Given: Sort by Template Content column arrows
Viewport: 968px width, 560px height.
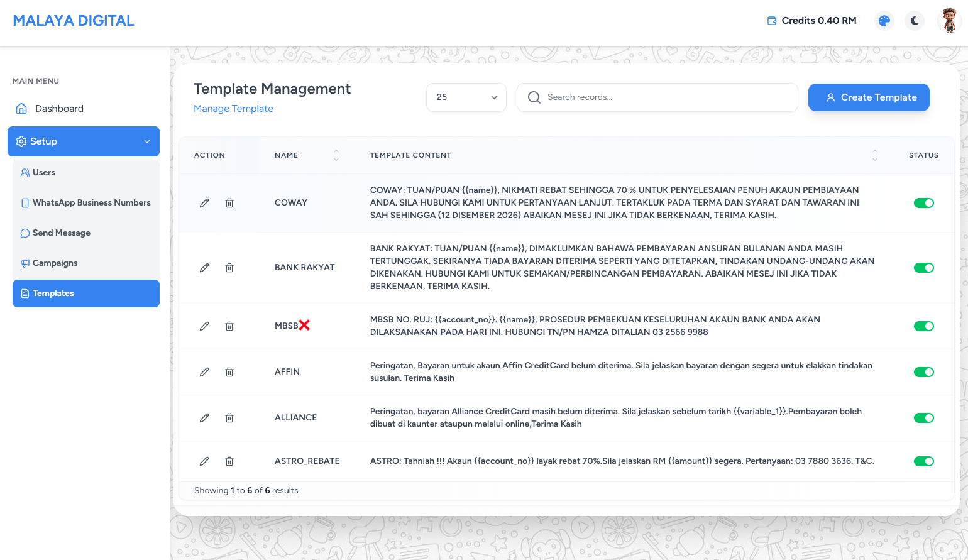Looking at the screenshot, I should [x=875, y=155].
